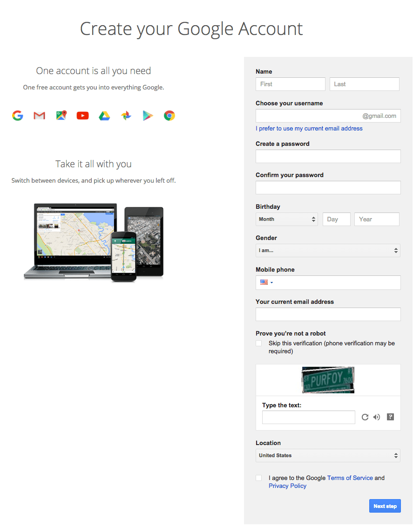Click the Confirm your password field
Viewport: 420px width, 528px height.
328,187
